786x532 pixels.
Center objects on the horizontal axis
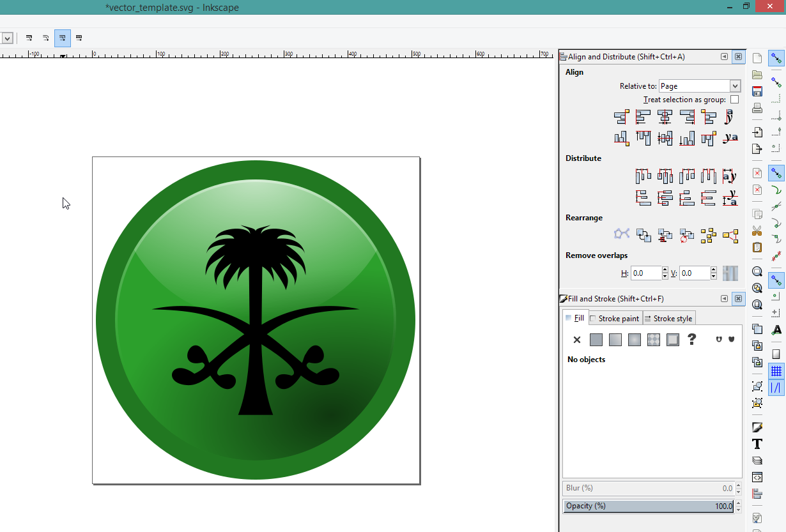(665, 138)
